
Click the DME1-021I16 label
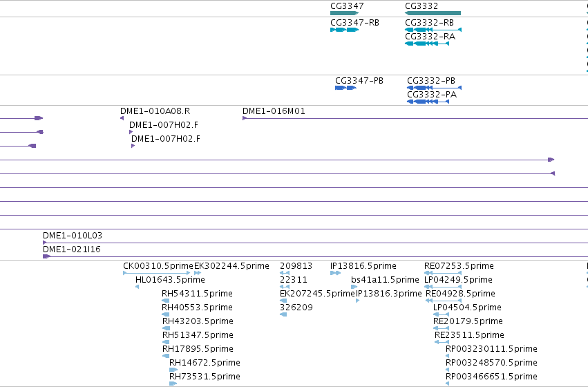[x=72, y=249]
